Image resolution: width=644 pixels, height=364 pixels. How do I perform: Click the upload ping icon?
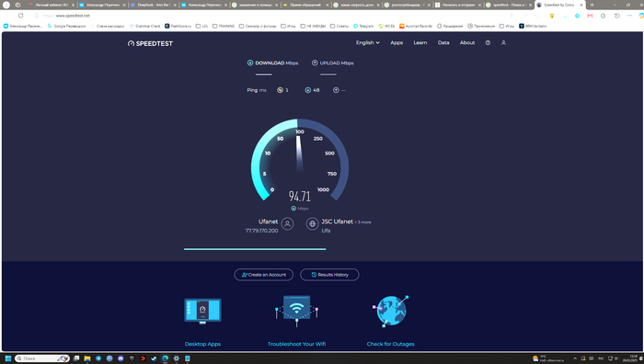coord(336,90)
